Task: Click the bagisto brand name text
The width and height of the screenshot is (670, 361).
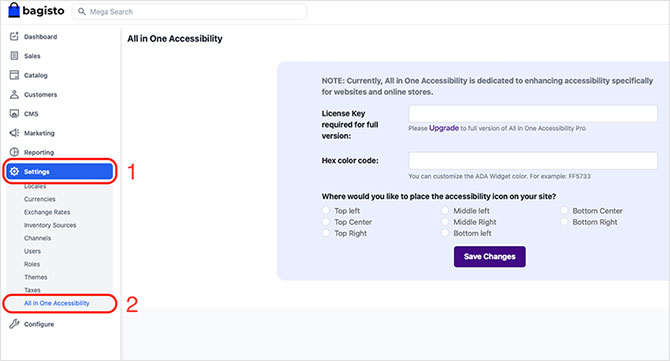Action: click(x=43, y=11)
